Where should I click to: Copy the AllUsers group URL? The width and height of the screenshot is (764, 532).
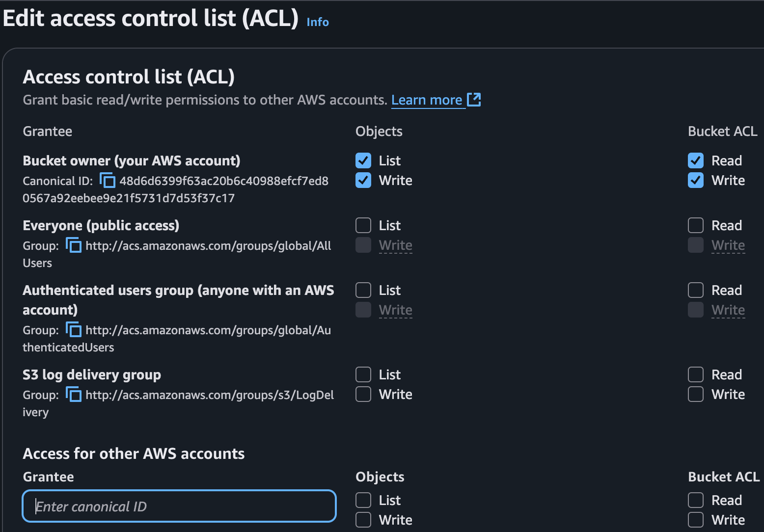(x=74, y=245)
